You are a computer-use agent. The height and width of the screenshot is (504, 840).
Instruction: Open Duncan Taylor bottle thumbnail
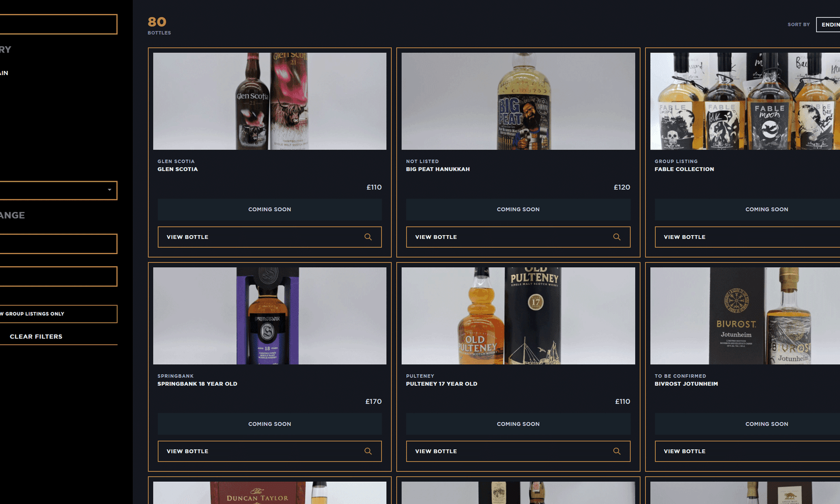tap(270, 492)
